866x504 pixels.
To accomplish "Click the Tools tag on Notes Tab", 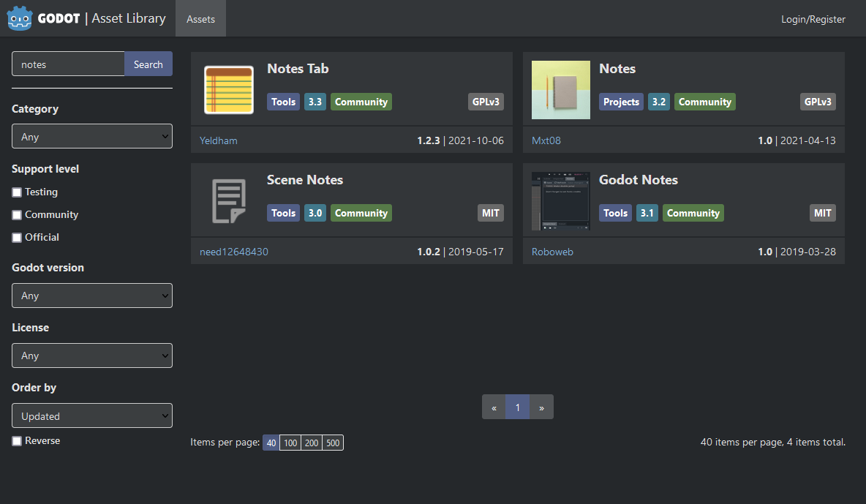I will [283, 102].
